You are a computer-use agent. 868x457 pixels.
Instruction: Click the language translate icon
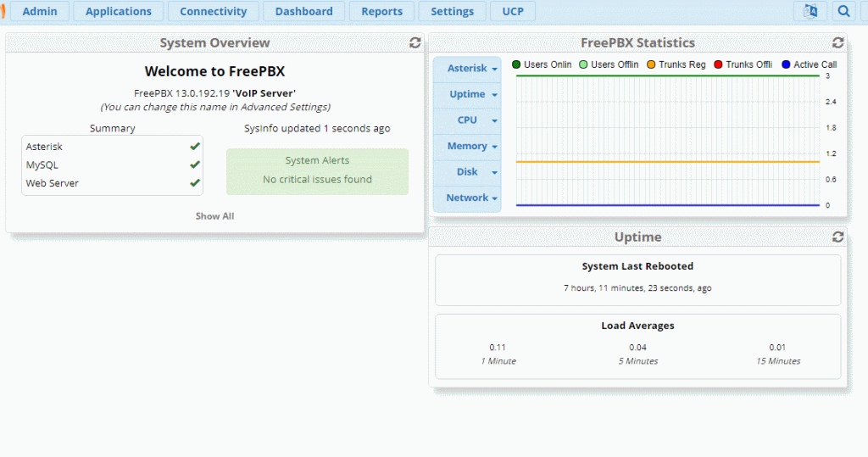point(810,11)
